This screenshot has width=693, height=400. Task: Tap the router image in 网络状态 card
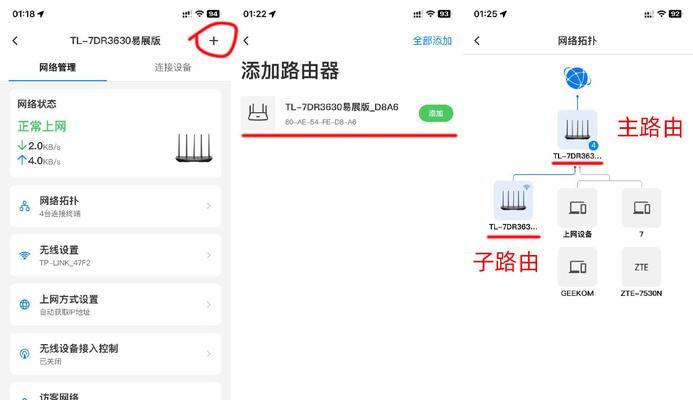tap(194, 148)
